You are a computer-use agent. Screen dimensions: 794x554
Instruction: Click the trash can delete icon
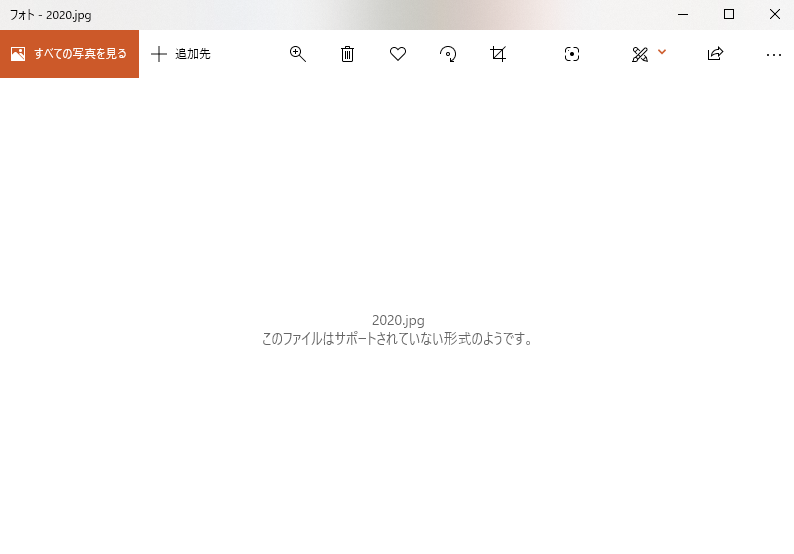[x=347, y=54]
